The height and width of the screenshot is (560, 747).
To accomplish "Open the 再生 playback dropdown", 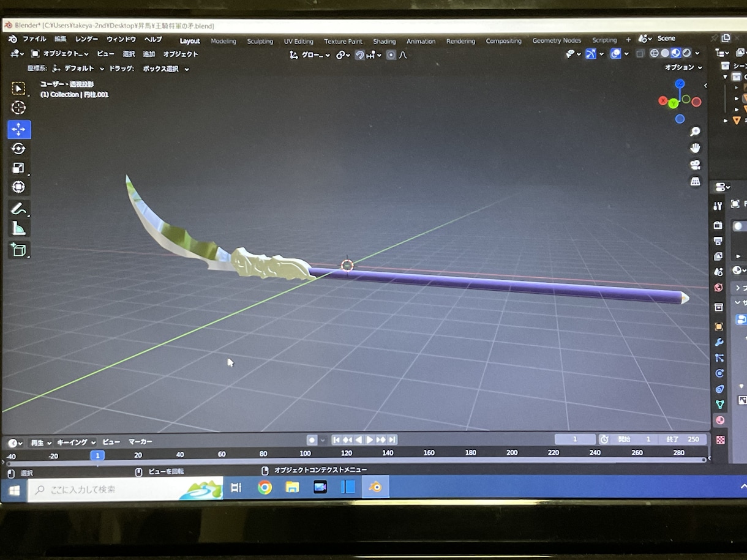I will pyautogui.click(x=41, y=442).
